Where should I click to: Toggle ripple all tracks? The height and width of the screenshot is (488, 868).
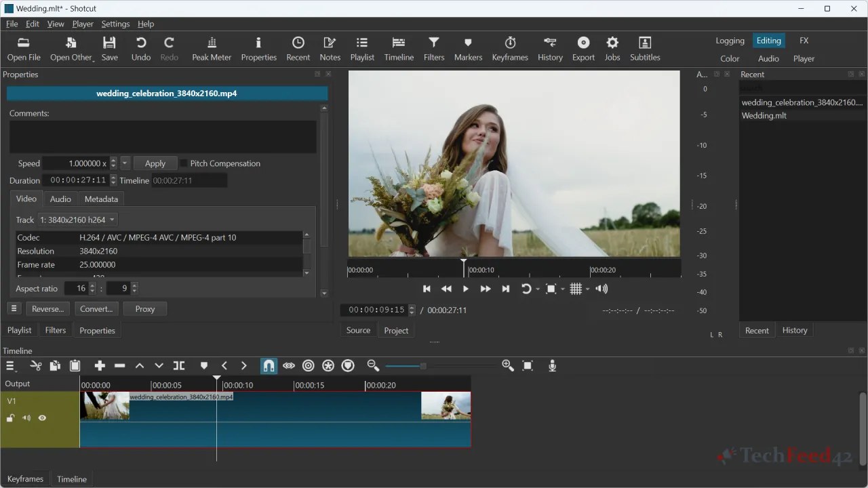pyautogui.click(x=328, y=366)
